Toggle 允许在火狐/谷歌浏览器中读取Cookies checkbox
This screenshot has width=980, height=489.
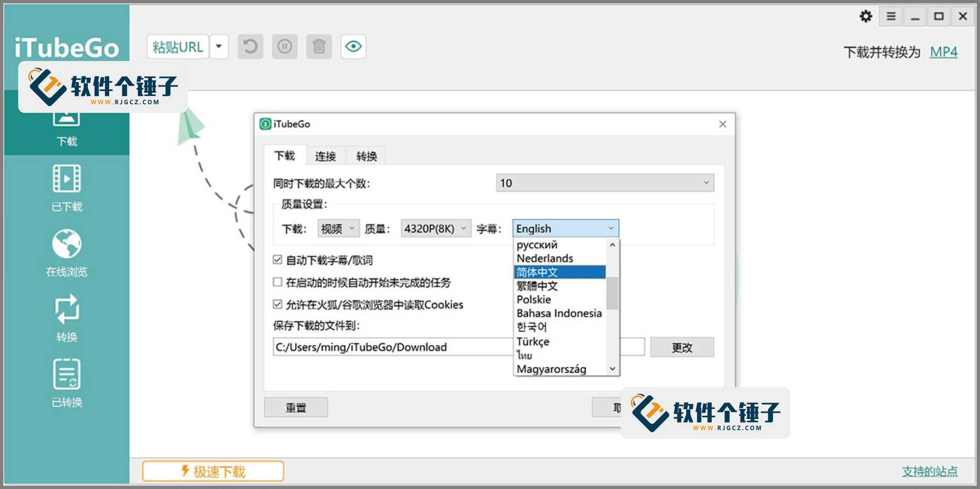tap(278, 304)
